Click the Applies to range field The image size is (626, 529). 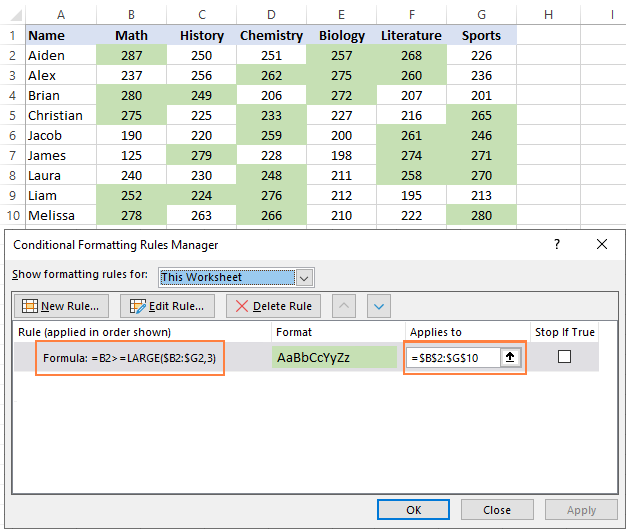(x=453, y=358)
